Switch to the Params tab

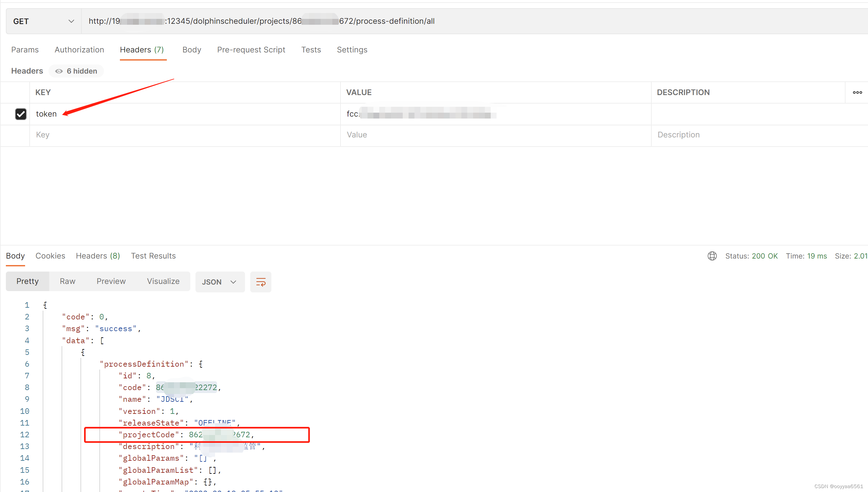(x=25, y=50)
